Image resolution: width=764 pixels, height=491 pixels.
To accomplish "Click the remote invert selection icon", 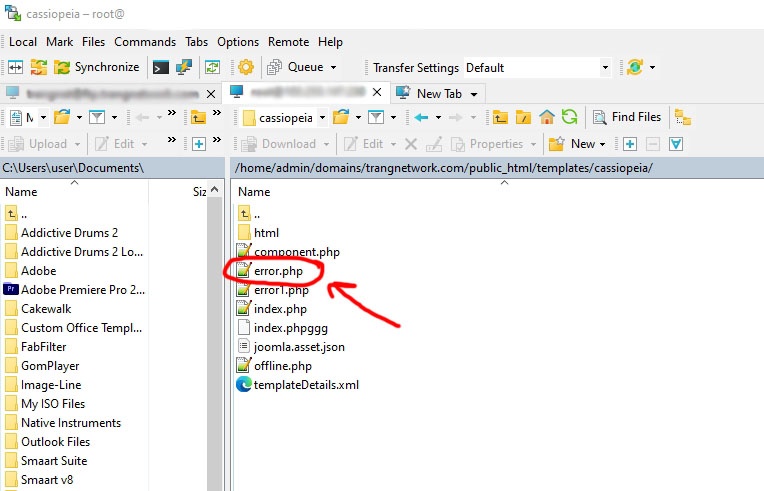I will pyautogui.click(x=676, y=144).
